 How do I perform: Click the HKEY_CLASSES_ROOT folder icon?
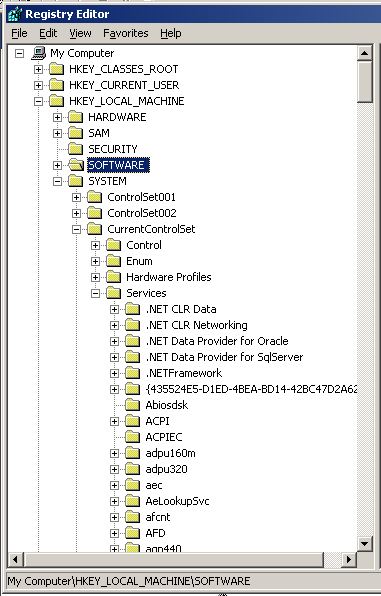[57, 69]
